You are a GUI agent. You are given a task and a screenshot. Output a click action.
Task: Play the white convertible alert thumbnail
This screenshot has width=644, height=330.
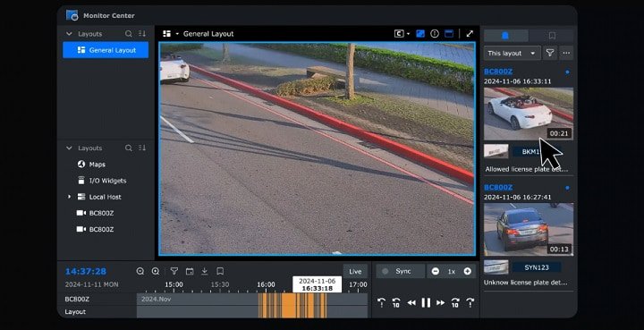click(x=529, y=114)
